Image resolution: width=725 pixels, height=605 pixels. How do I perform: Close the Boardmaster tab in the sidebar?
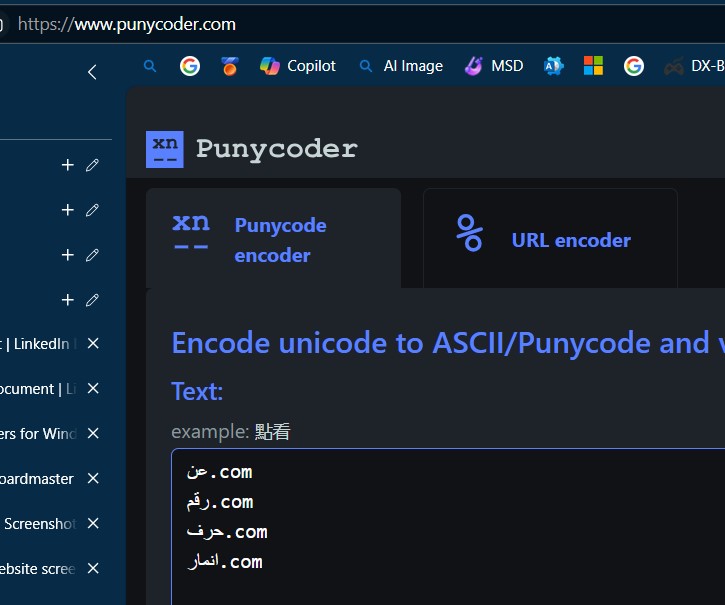[93, 479]
